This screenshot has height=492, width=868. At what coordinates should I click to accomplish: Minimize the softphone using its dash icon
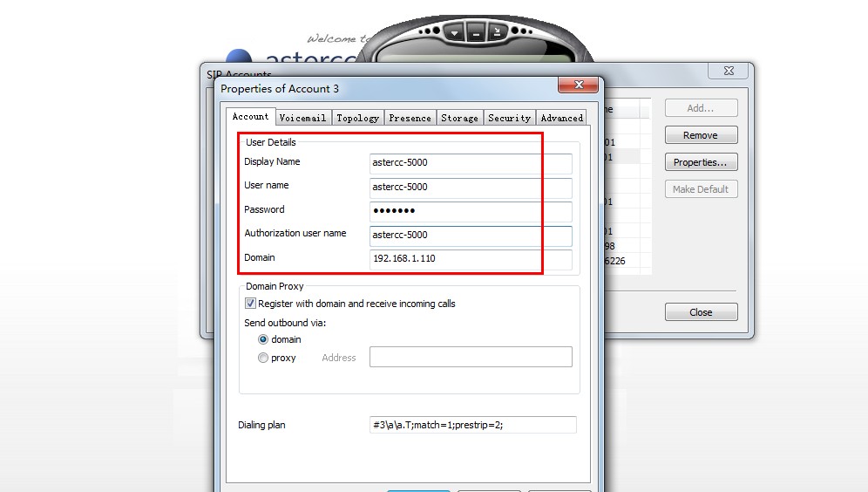pyautogui.click(x=475, y=33)
